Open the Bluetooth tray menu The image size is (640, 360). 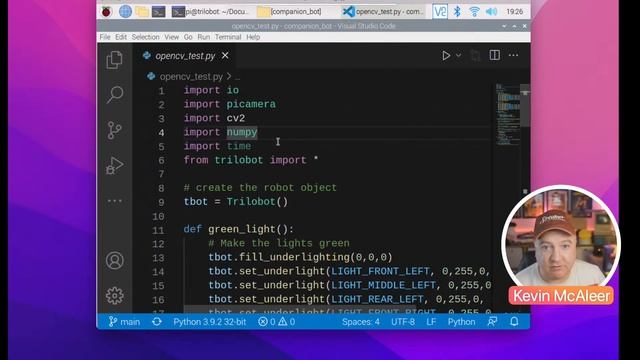[457, 11]
